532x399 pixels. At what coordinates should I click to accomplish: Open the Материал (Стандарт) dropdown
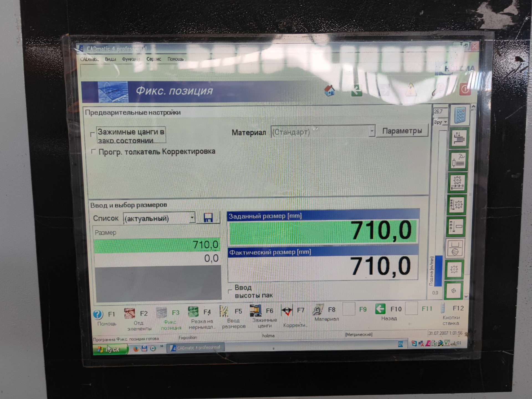(372, 131)
